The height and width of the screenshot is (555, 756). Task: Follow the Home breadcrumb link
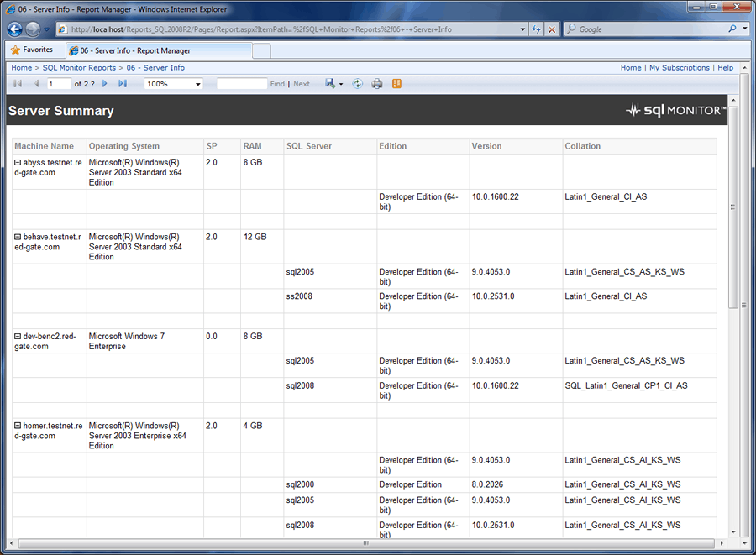pyautogui.click(x=22, y=68)
